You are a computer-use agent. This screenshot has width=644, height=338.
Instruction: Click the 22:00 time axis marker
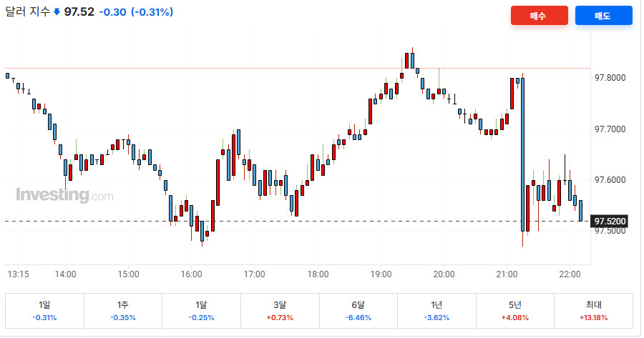tap(570, 274)
